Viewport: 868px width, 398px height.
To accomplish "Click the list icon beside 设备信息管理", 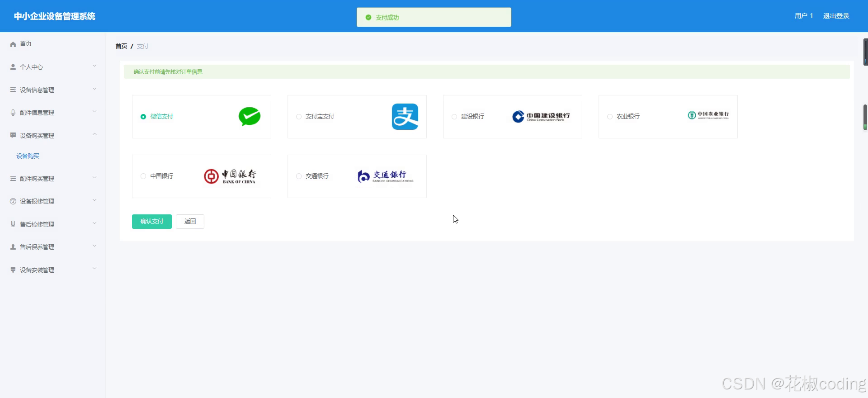I will click(x=13, y=90).
